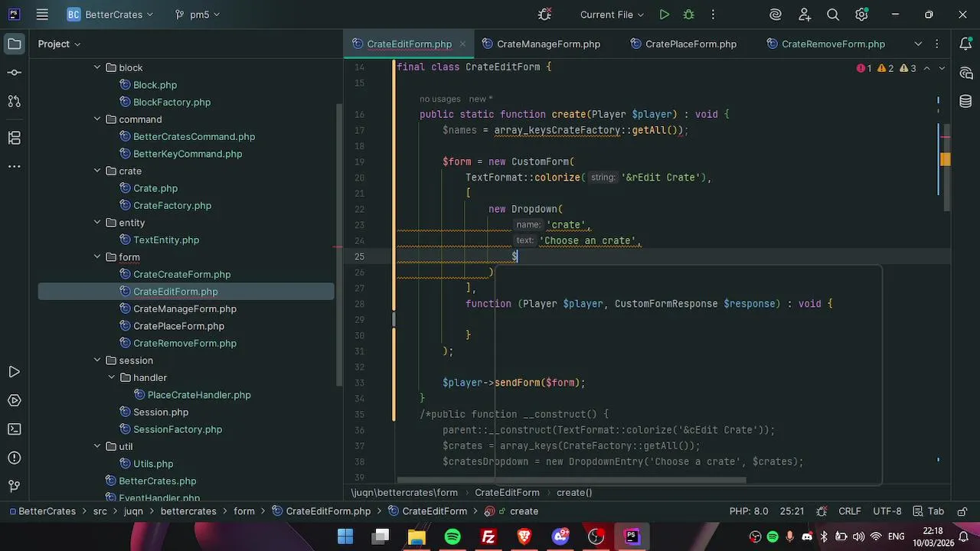Open Utils.php in project tree
Viewport: 980px width, 551px height.
coord(153,464)
